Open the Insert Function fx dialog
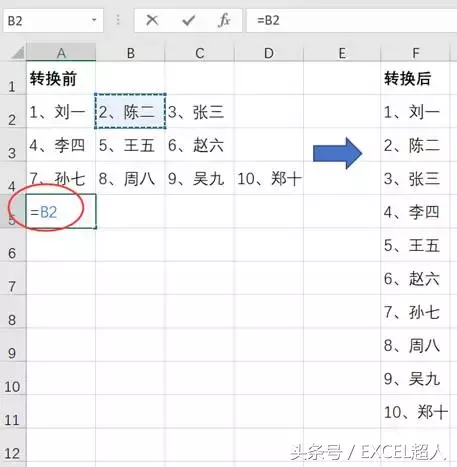Viewport: 457px width, 467px height. tap(224, 20)
